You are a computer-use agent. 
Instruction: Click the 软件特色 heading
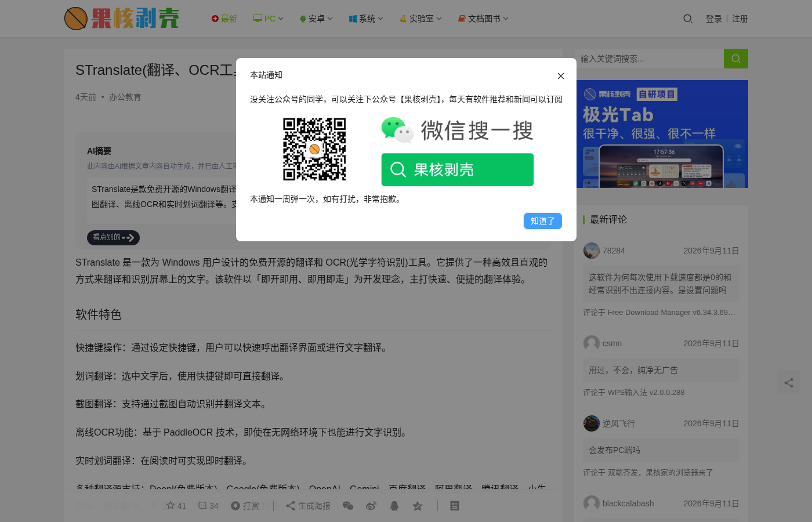[x=99, y=314]
